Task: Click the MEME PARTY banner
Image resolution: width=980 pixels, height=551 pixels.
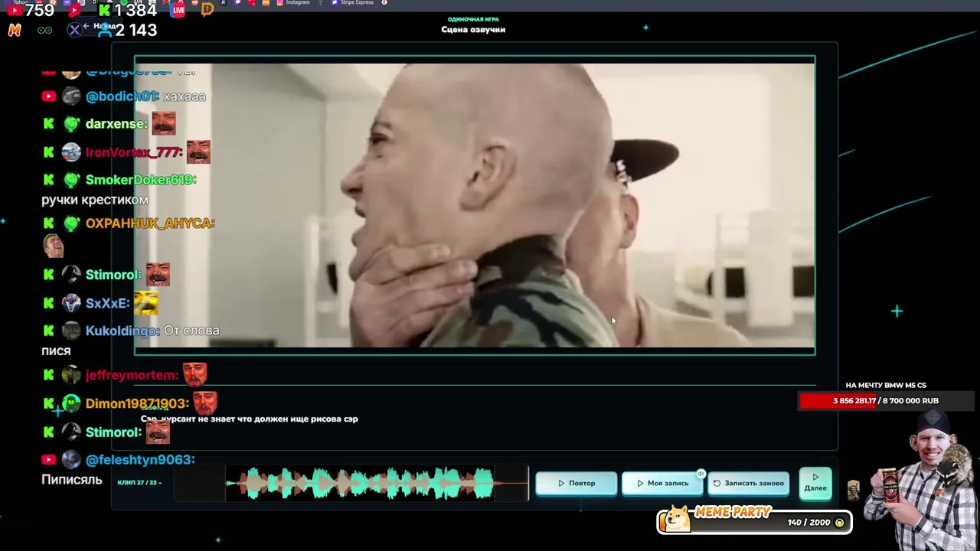Action: click(x=755, y=520)
